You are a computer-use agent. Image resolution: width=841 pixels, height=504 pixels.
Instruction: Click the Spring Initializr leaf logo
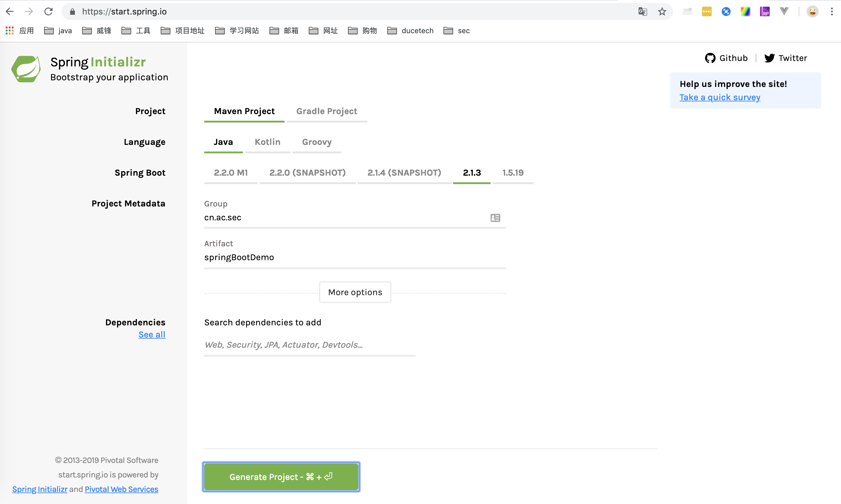[x=26, y=69]
